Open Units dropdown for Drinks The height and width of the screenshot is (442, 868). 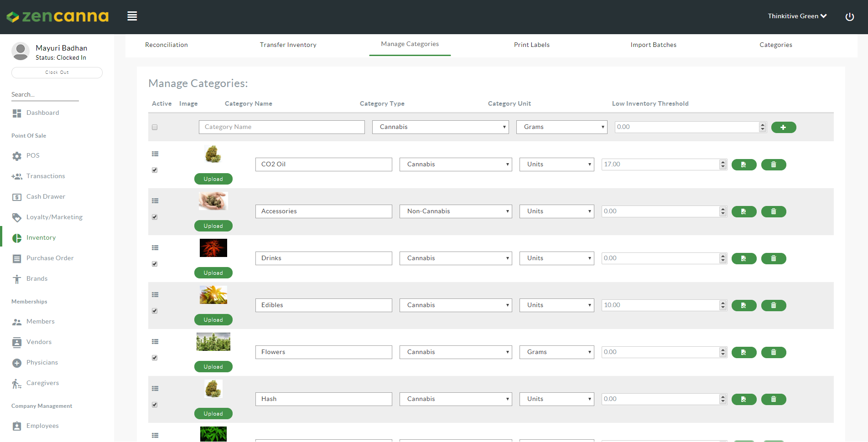(557, 258)
